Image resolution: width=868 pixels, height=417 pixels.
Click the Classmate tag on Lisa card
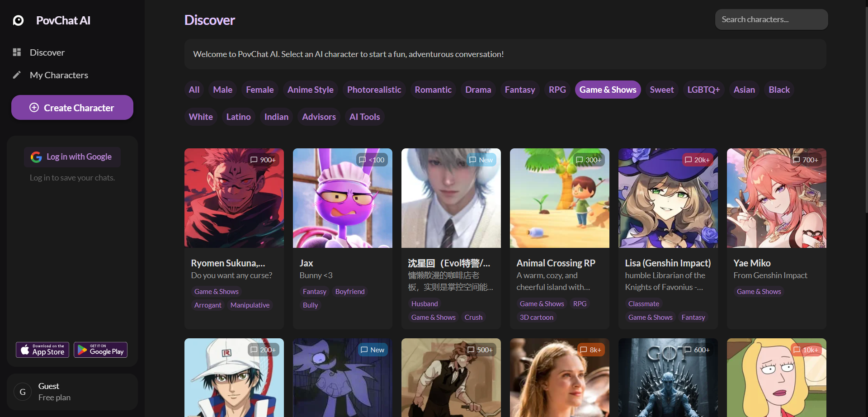coord(644,304)
